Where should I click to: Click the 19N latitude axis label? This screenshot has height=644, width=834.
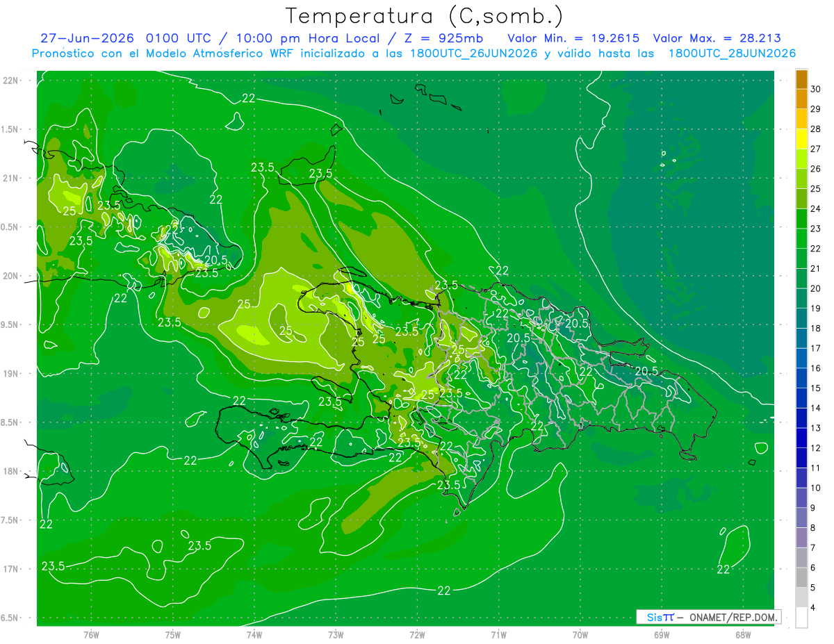(10, 373)
